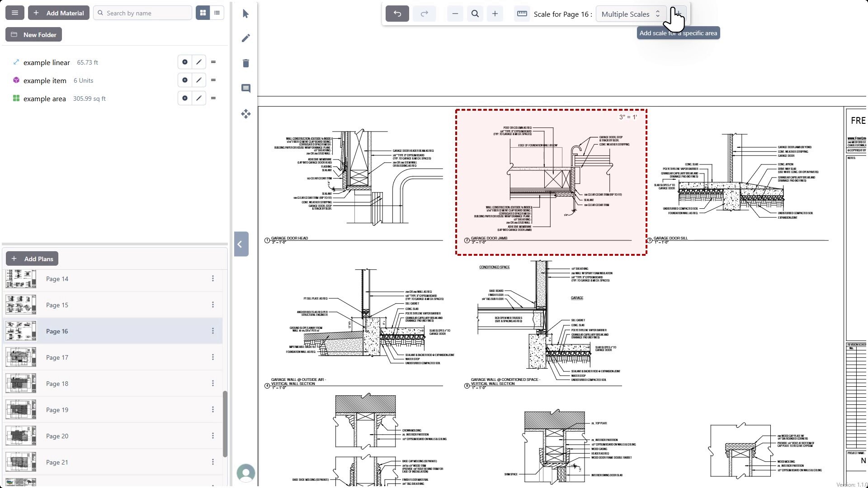
Task: Open the example area equals handle
Action: [x=213, y=98]
